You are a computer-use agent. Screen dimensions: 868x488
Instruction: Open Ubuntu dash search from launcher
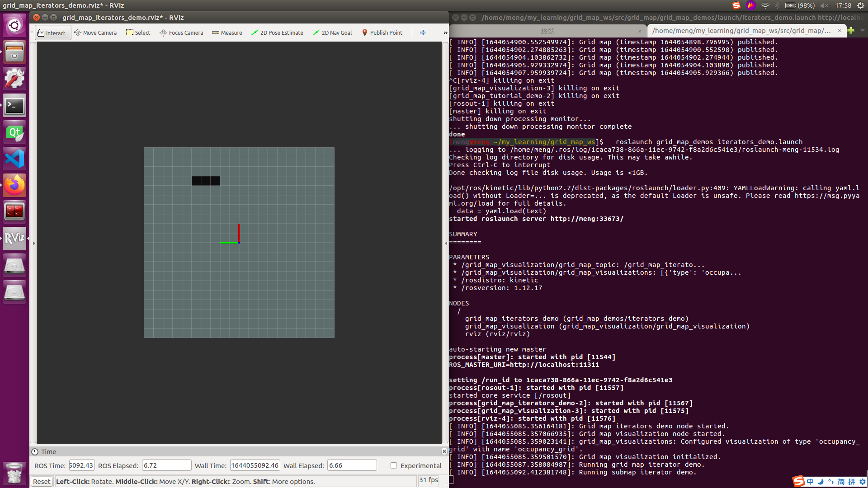click(x=14, y=25)
